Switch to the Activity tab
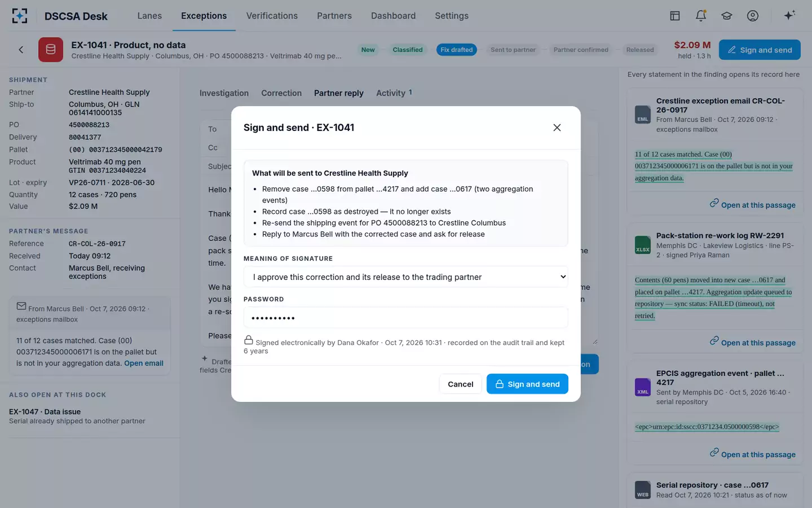 coord(394,93)
